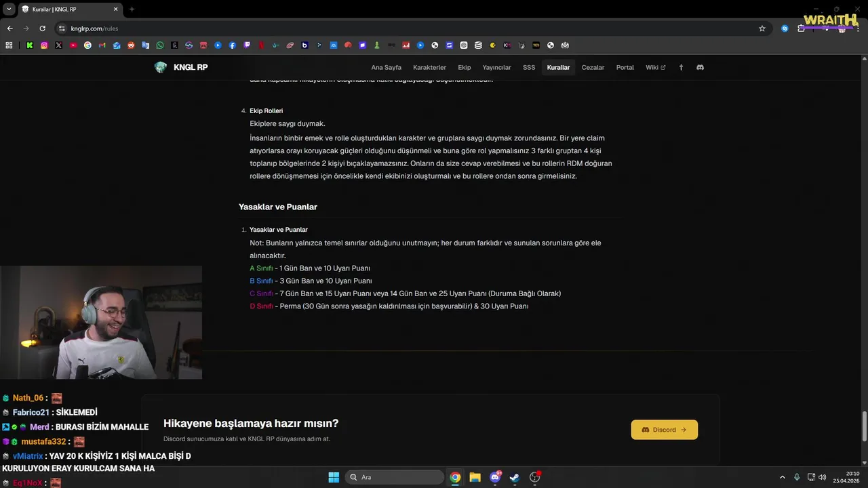This screenshot has width=868, height=488.
Task: Open the Facebook bookmark icon
Action: point(233,45)
